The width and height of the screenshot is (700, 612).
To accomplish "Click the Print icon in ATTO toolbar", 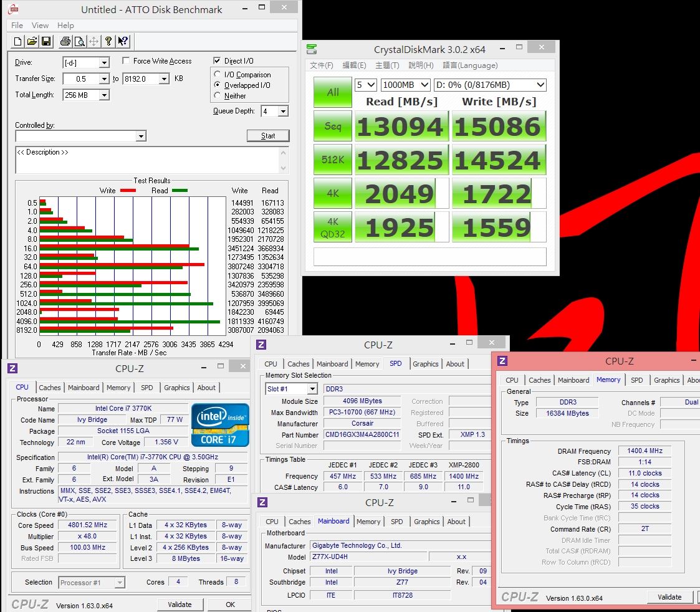I will click(x=65, y=42).
